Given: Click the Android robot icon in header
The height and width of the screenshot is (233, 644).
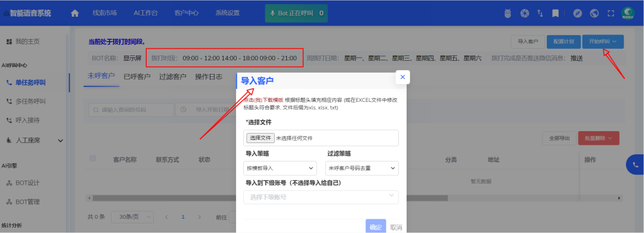Looking at the screenshot, I should pos(507,13).
